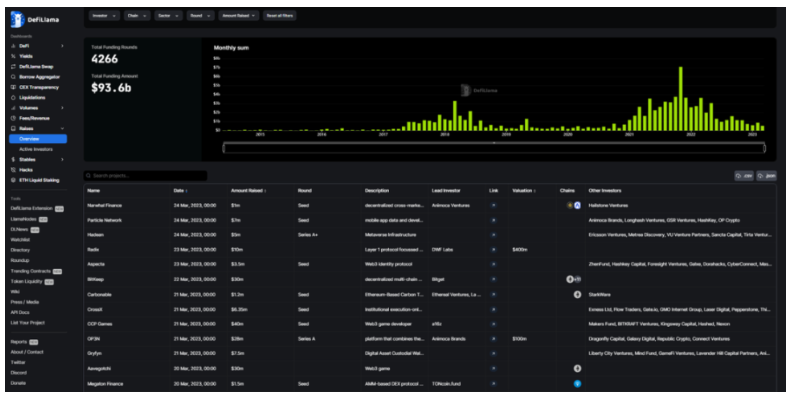This screenshot has height=395, width=791.
Task: Open the external link for Radix
Action: 493,250
